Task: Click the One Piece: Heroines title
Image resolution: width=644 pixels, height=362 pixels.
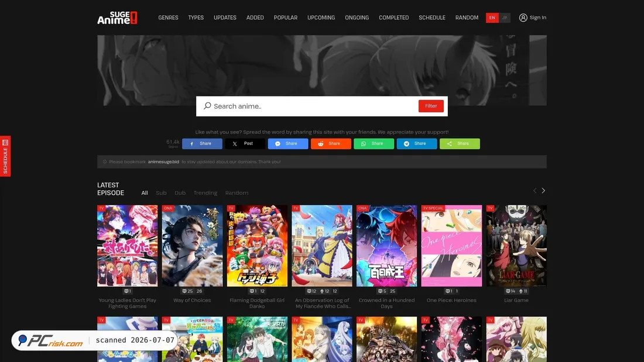Action: (451, 301)
